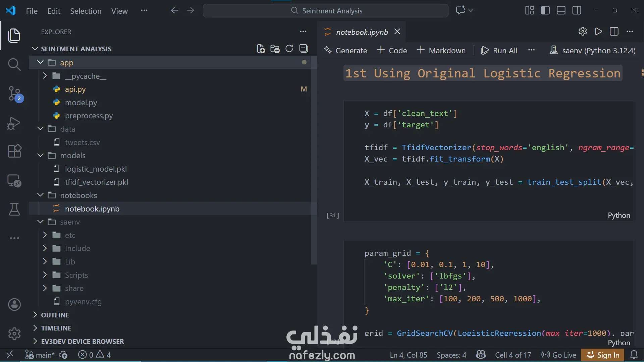Open Source Control view with badge
This screenshot has height=362, width=644.
(14, 94)
